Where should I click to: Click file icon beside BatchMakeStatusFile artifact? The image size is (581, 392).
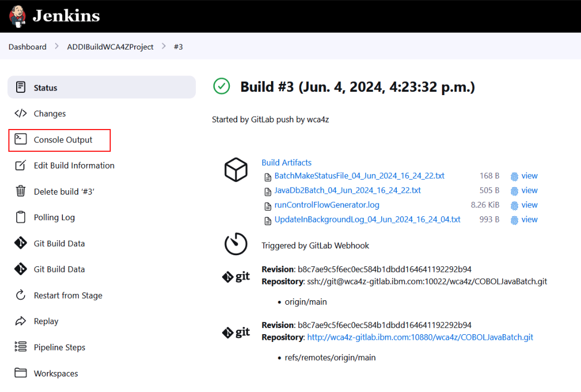tap(268, 177)
